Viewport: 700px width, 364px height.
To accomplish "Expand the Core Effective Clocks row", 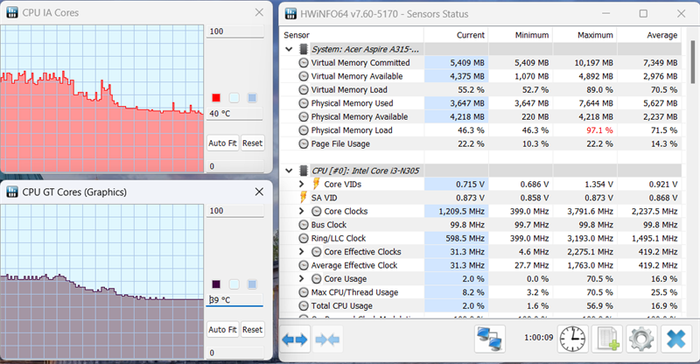I will coord(301,252).
